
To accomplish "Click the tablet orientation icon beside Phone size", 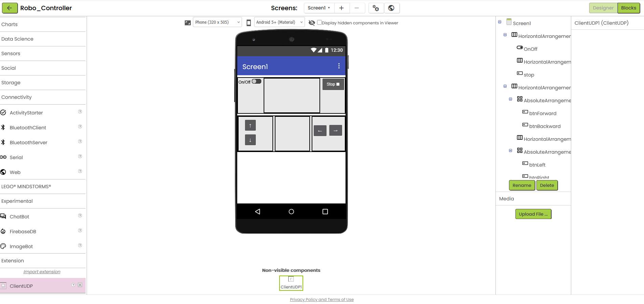I will [188, 23].
